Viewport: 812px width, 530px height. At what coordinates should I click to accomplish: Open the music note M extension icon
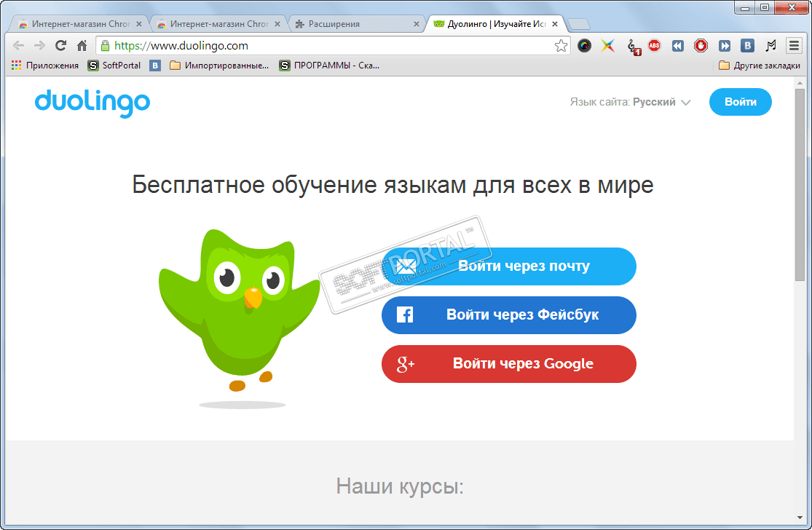(770, 46)
